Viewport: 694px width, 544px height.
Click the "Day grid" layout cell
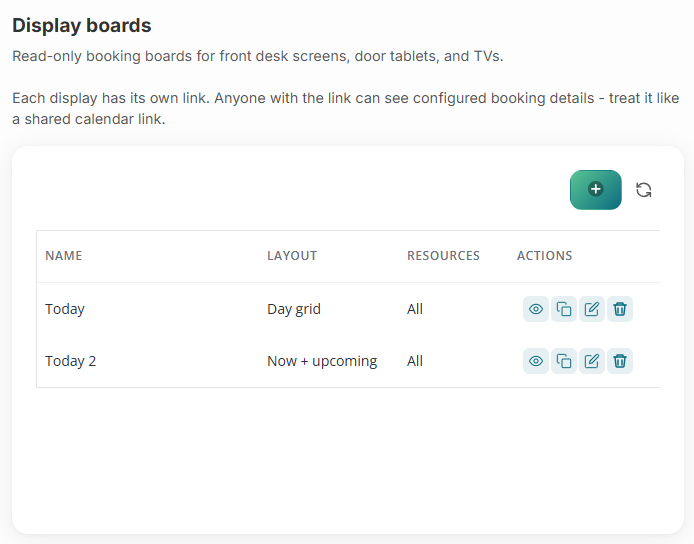tap(294, 309)
